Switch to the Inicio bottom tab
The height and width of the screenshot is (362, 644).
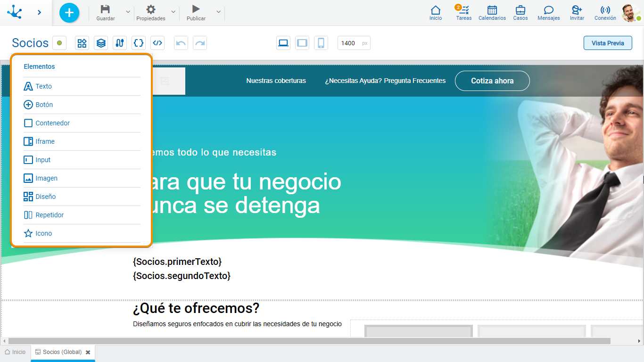[x=15, y=352]
